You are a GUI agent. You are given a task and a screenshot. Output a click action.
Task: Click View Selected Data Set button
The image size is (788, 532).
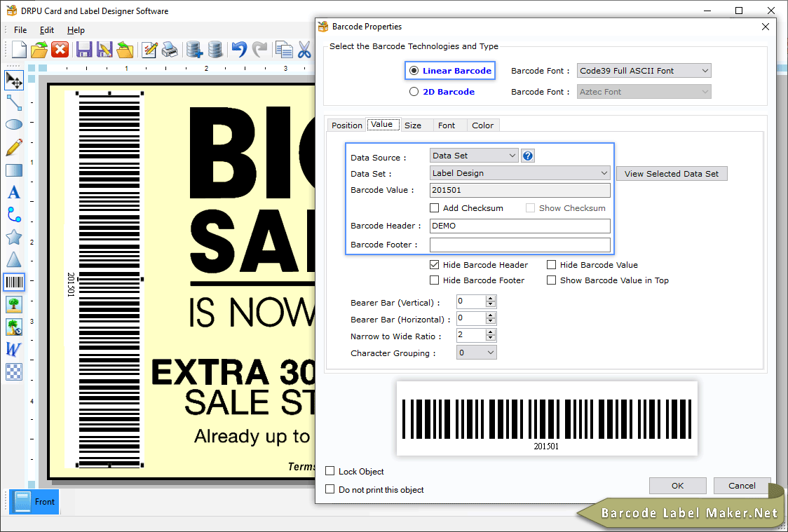click(672, 174)
